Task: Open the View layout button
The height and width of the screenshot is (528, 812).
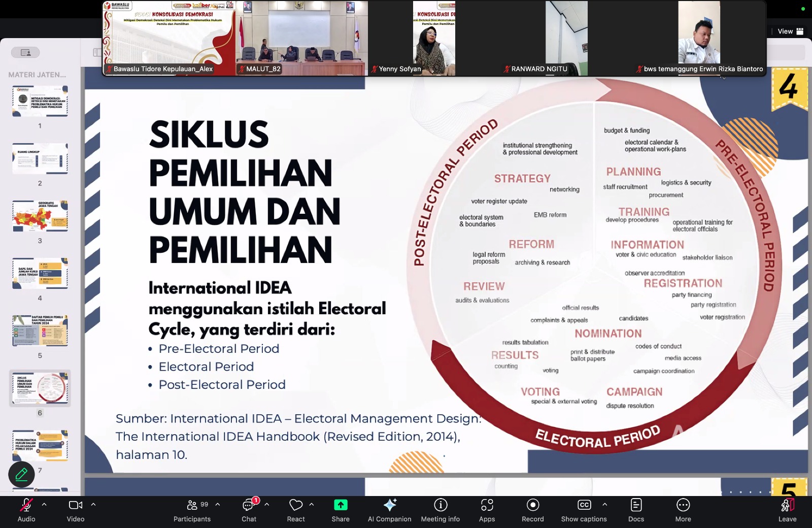Action: coord(790,31)
